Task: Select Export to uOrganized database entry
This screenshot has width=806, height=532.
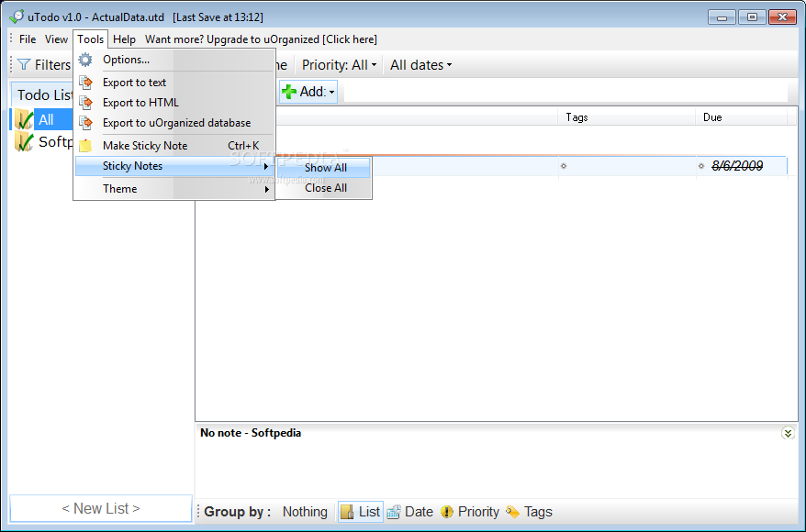Action: 174,123
